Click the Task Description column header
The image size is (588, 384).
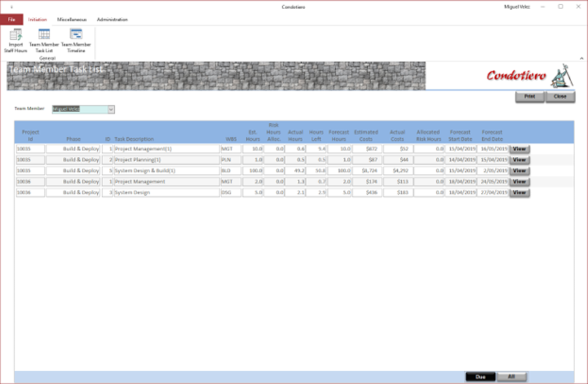point(134,139)
